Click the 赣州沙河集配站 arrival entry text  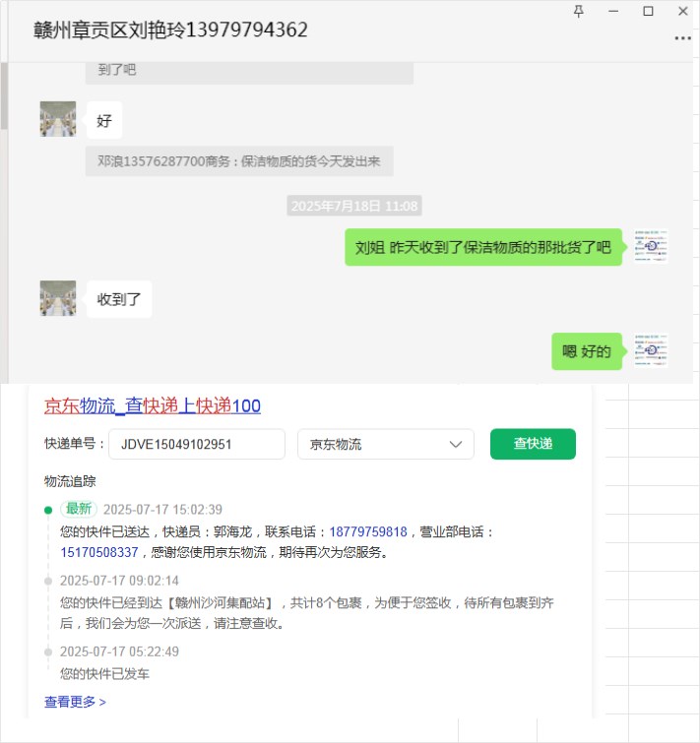306,613
